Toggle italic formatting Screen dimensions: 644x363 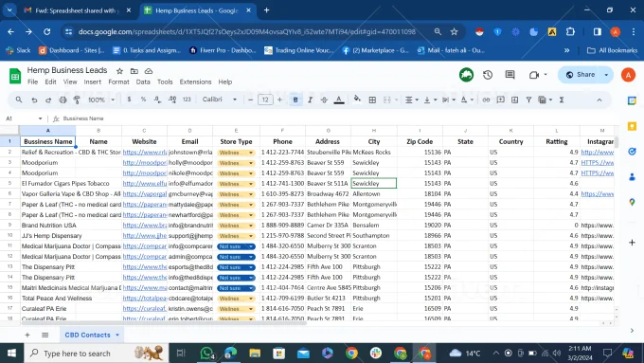tap(310, 100)
